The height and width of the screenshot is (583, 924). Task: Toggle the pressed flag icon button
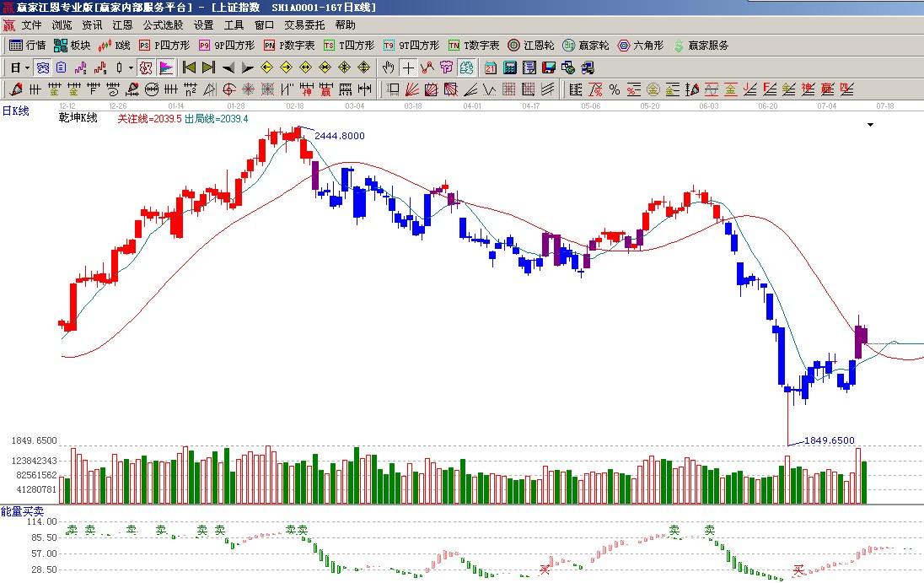[x=166, y=67]
